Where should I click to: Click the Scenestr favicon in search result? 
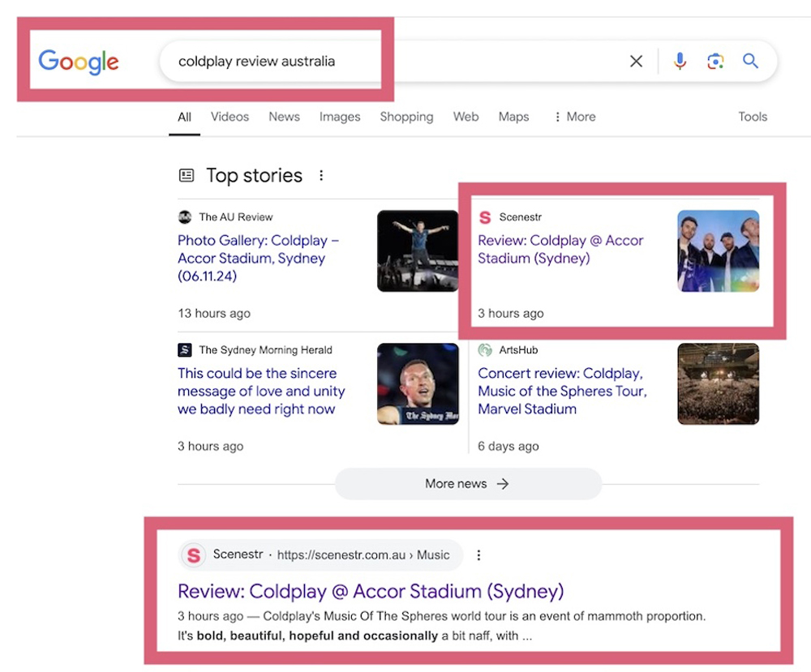193,555
